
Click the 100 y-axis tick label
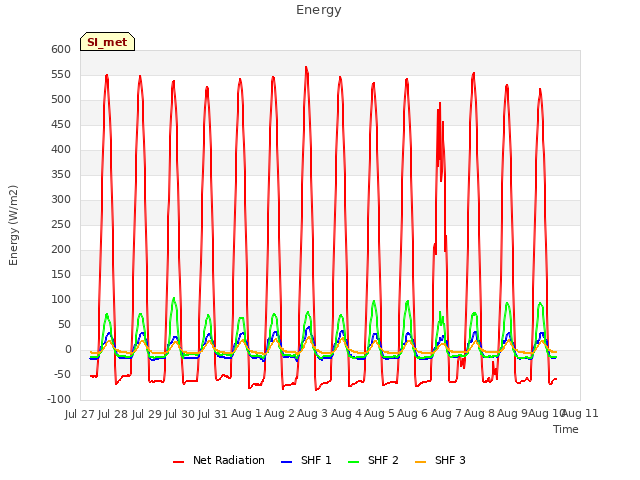pyautogui.click(x=61, y=300)
